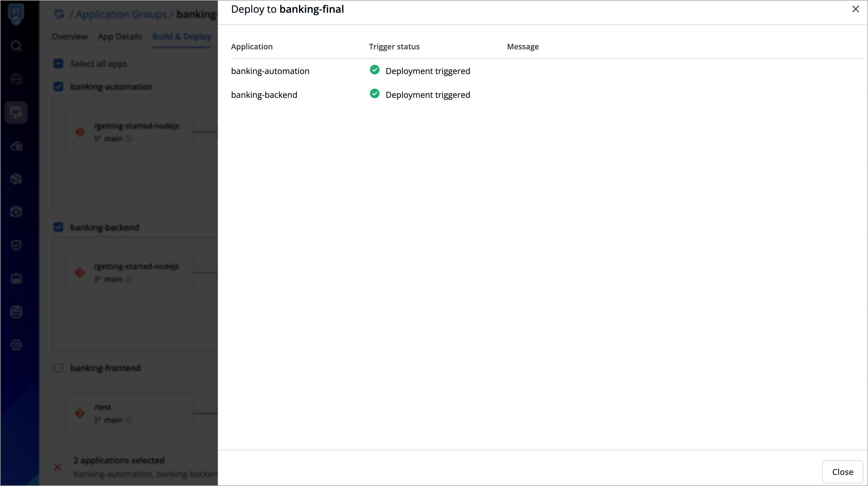Click the /test source node card
Viewport: 868px width, 486px height.
pyautogui.click(x=129, y=413)
